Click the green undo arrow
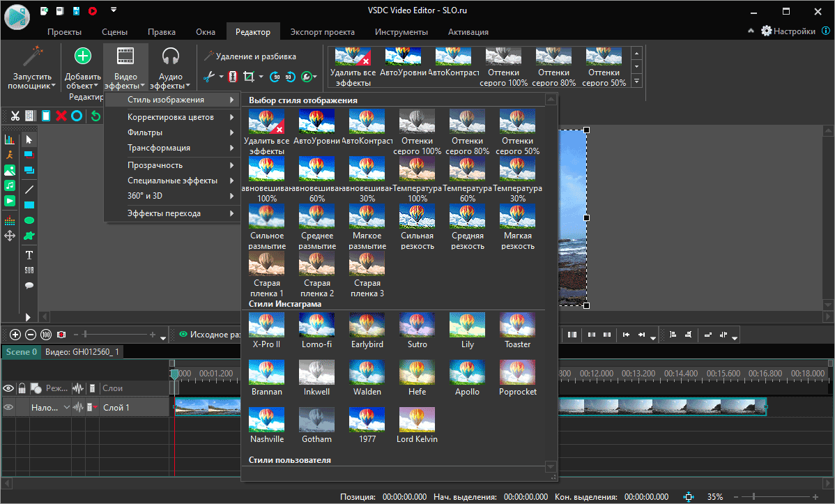The height and width of the screenshot is (504, 835). tap(95, 116)
